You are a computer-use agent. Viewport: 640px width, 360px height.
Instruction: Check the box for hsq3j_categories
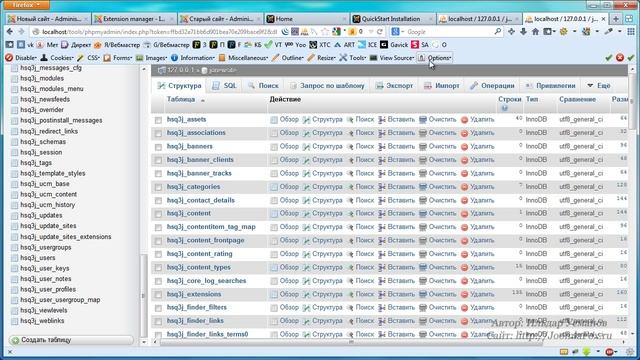[x=158, y=187]
